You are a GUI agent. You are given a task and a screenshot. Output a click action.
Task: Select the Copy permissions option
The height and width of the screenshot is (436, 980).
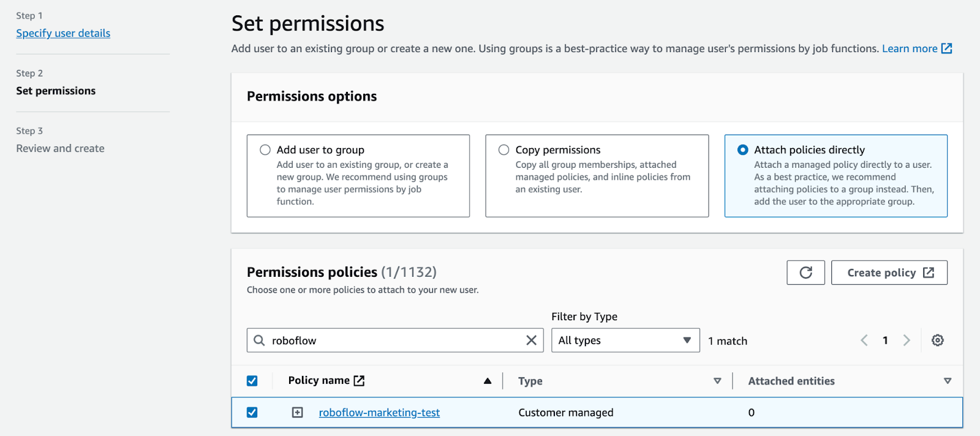[504, 150]
